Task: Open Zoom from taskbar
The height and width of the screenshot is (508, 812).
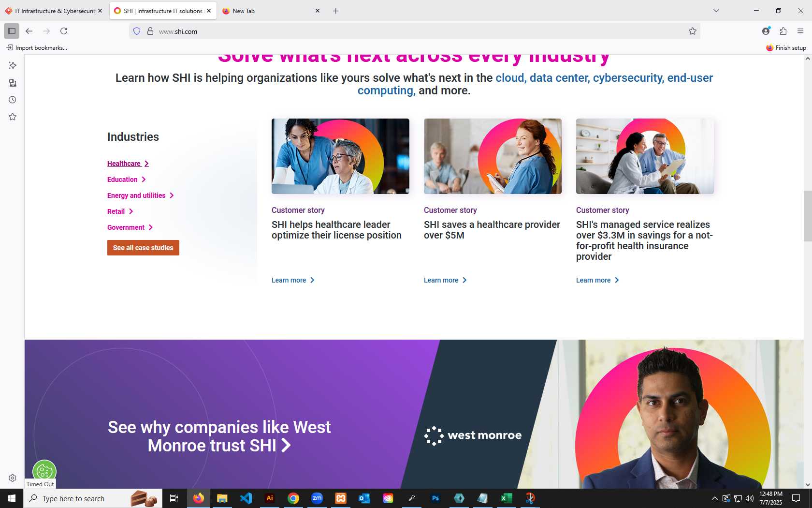Action: 317,498
